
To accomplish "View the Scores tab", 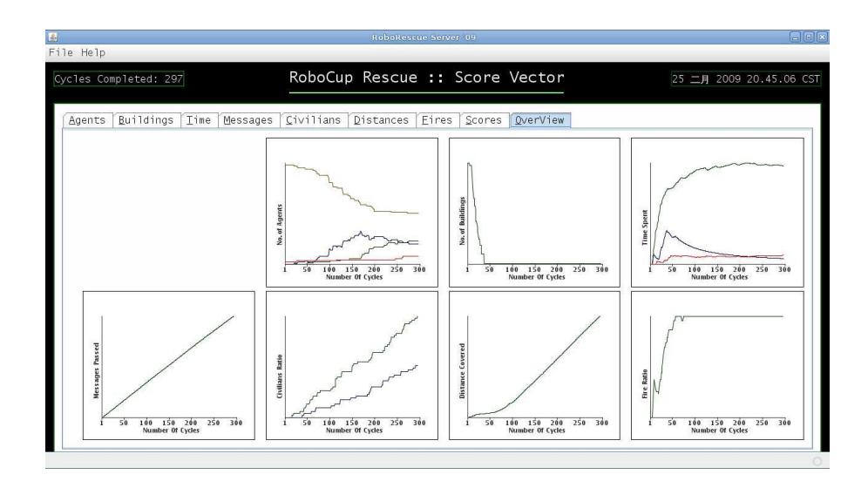I will point(484,120).
